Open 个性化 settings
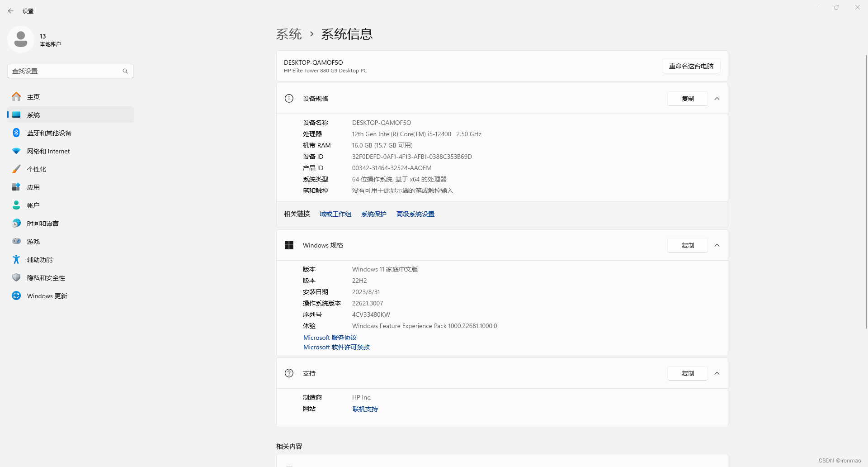The width and height of the screenshot is (868, 467). pos(71,169)
